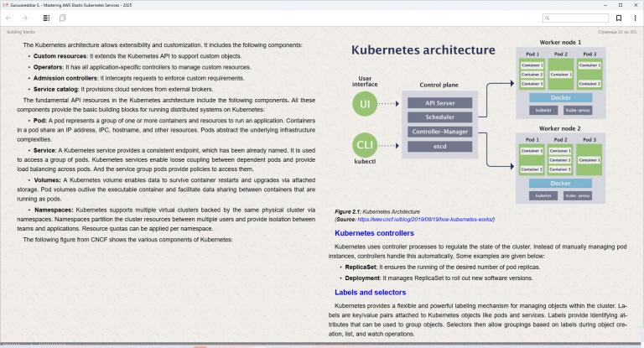Click the window title text
This screenshot has width=644, height=348.
[x=70, y=5]
